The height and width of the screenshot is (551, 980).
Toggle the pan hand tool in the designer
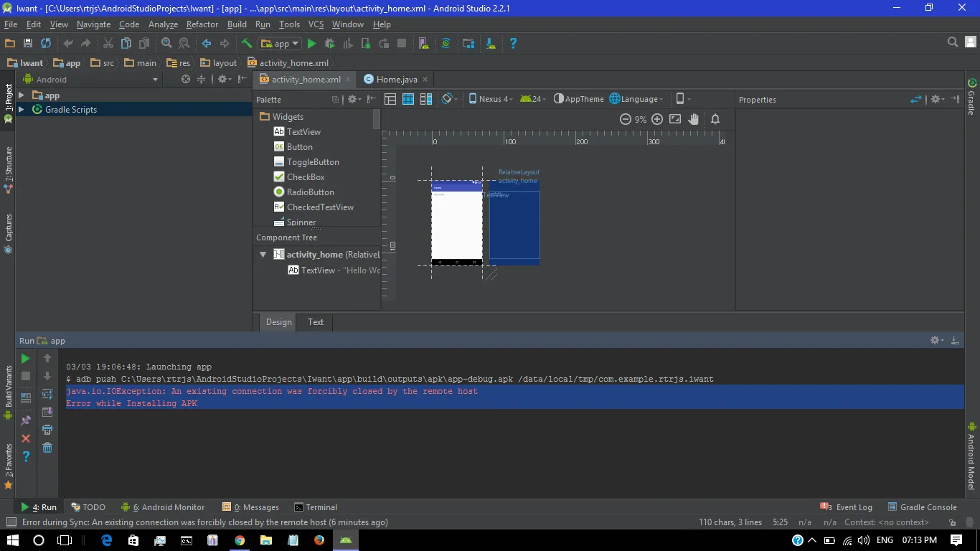694,120
